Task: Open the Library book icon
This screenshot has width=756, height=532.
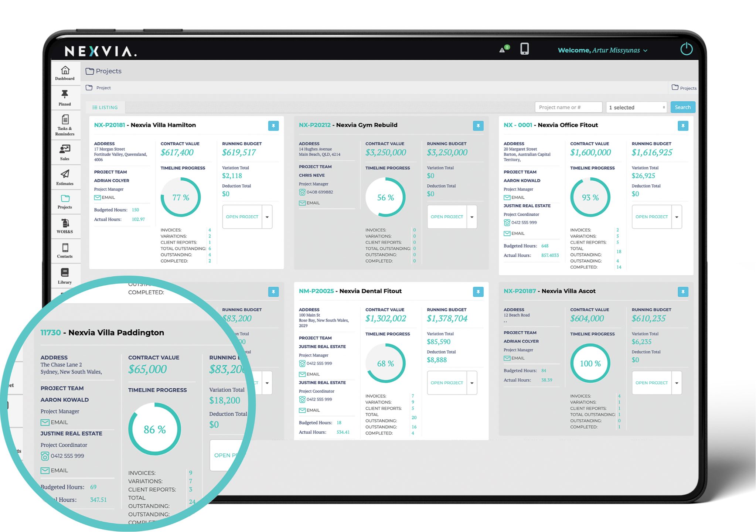Action: 65,276
